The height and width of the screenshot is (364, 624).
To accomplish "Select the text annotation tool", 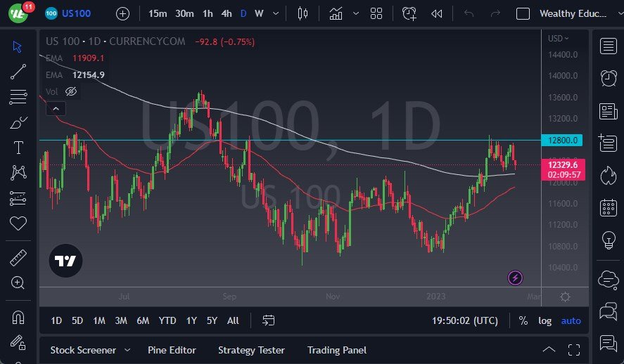I will pos(18,148).
